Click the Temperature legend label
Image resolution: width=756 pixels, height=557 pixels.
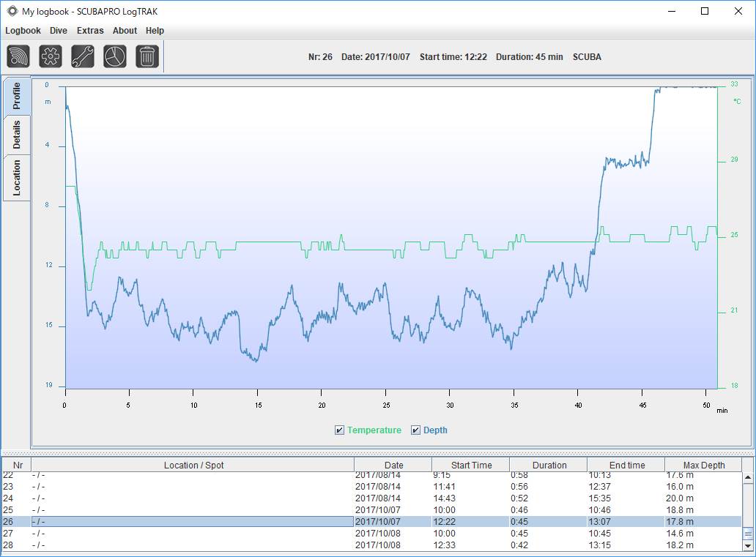(374, 430)
